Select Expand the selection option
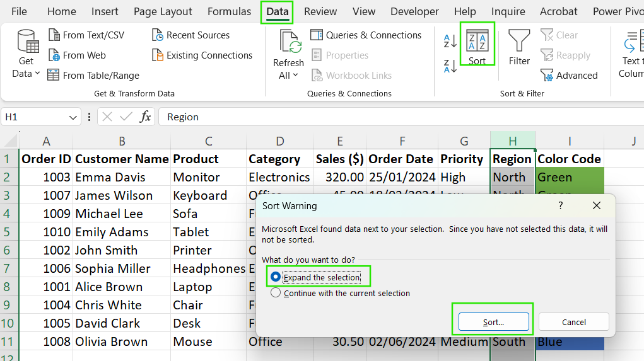 click(316, 277)
